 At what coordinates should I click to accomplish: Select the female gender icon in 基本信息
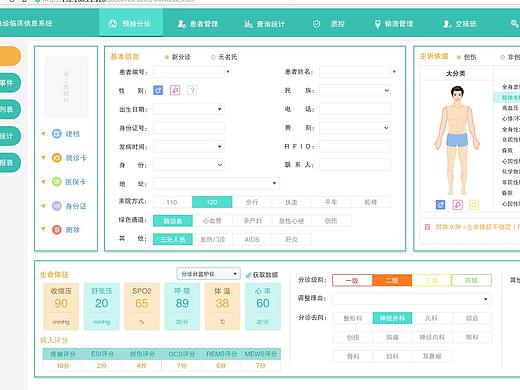[175, 90]
